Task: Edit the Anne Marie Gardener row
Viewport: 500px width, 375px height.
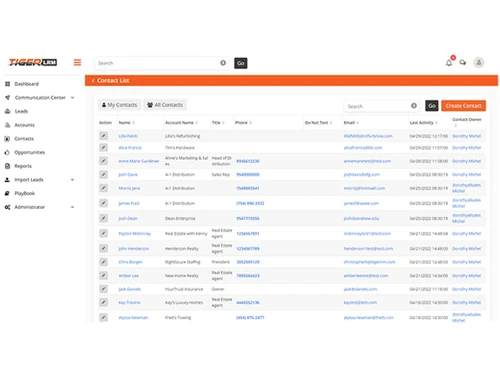Action: (103, 161)
